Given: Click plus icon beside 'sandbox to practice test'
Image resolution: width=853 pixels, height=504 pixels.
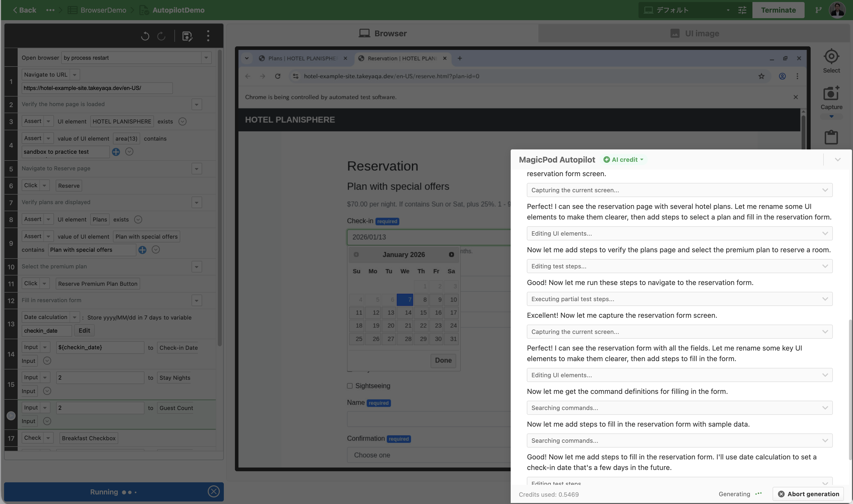Looking at the screenshot, I should pyautogui.click(x=116, y=152).
